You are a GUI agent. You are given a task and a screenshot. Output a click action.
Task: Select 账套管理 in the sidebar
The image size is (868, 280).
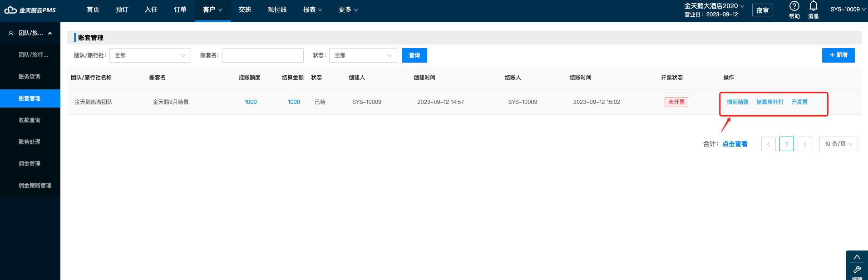(x=30, y=98)
